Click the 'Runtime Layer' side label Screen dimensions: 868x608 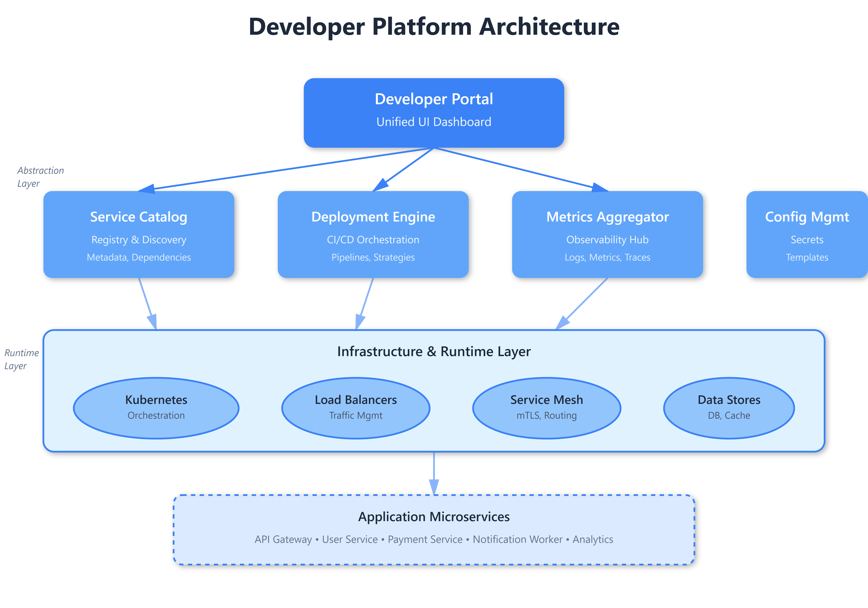tap(22, 359)
